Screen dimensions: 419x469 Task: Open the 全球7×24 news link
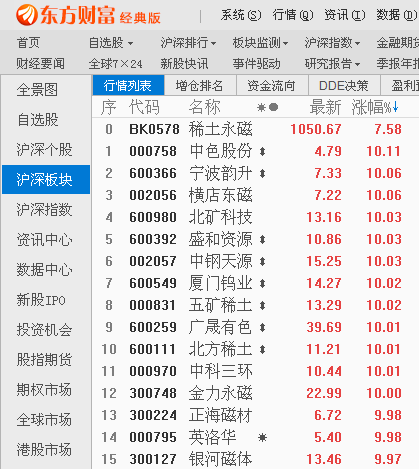pos(116,64)
